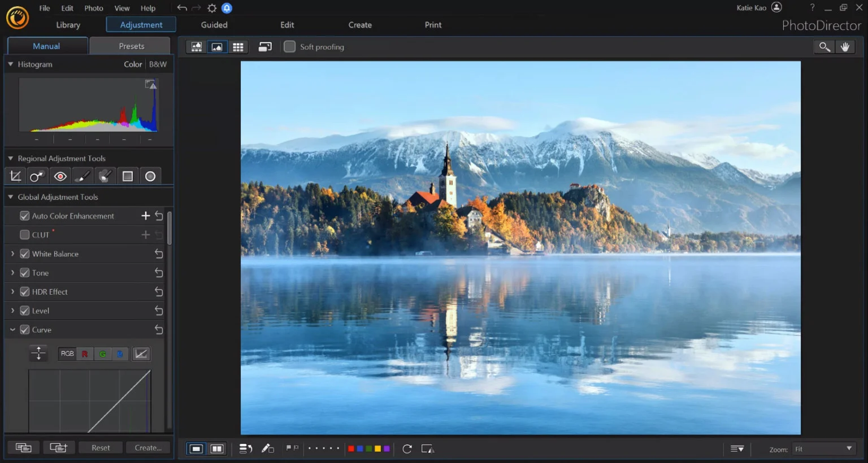
Task: Select the Radial Filter circle tool
Action: coord(150,177)
